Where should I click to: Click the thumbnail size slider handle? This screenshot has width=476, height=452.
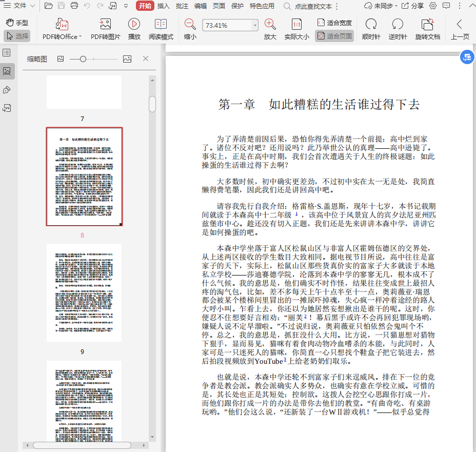pyautogui.click(x=83, y=59)
